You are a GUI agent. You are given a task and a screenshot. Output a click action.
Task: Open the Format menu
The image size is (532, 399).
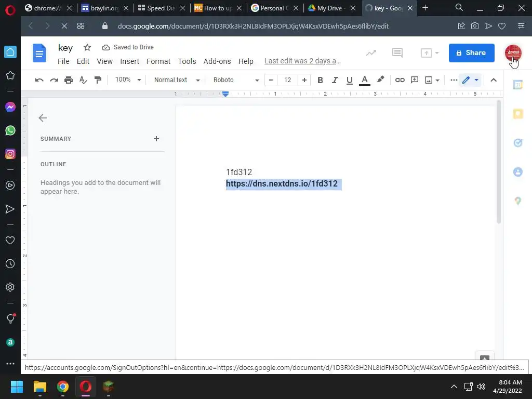(x=158, y=61)
